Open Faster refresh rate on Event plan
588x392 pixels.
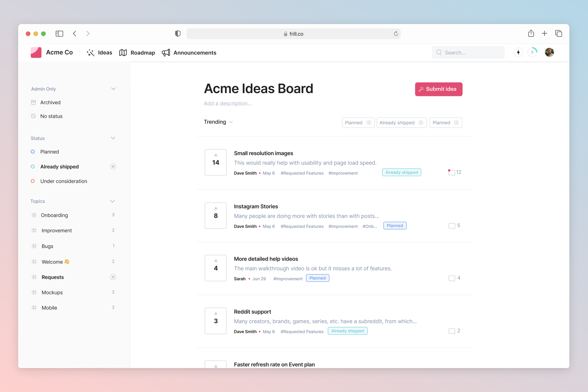(x=274, y=365)
